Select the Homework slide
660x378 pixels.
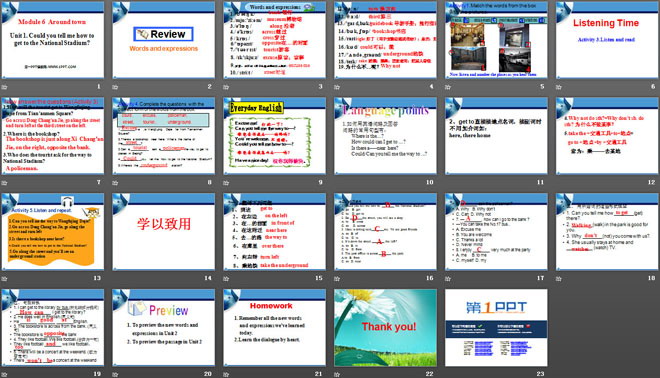coord(274,327)
